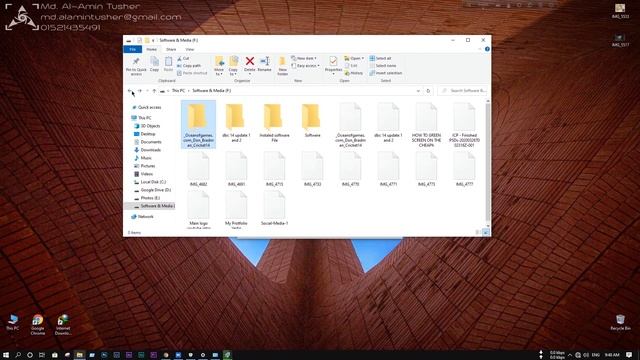Screen dimensions: 640x360
Task: Select This PC in navigation pane
Action: point(142,118)
